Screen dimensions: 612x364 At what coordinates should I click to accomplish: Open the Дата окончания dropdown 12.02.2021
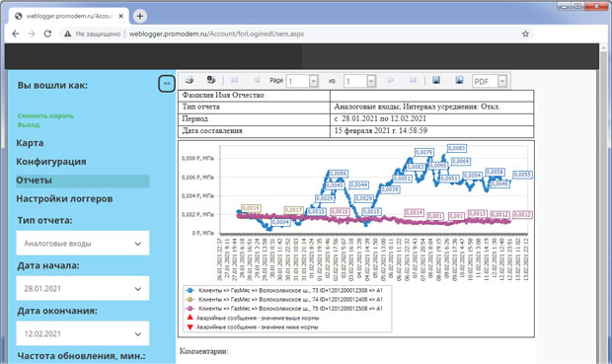[82, 333]
